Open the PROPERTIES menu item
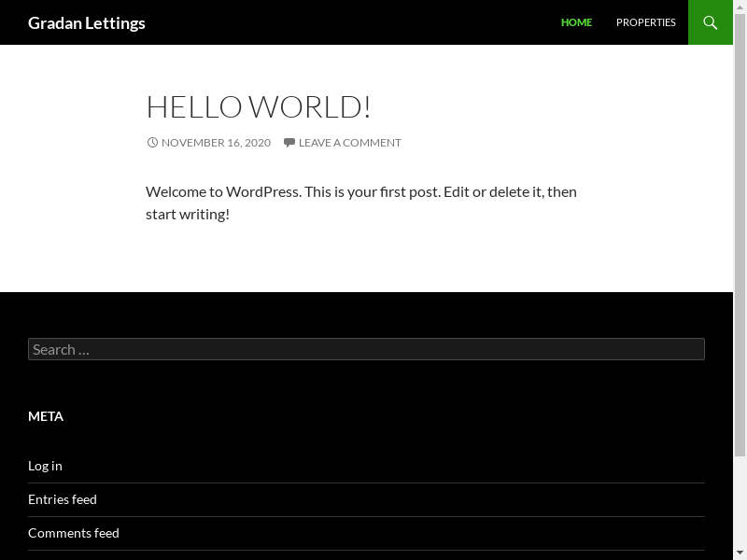The width and height of the screenshot is (747, 560). coord(645,22)
